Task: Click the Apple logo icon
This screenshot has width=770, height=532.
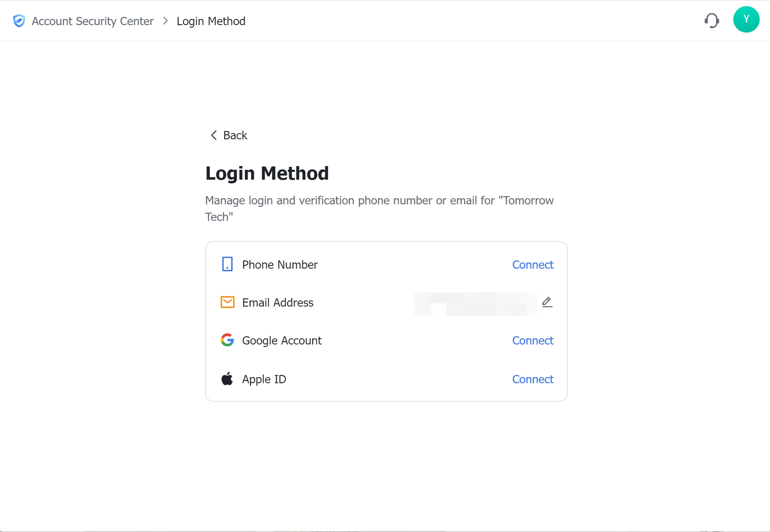Action: pyautogui.click(x=227, y=378)
